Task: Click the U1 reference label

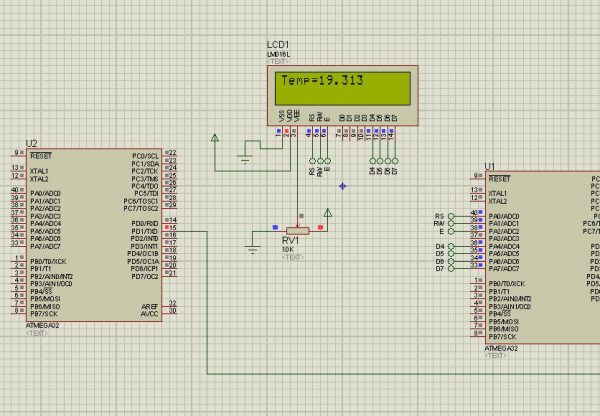Action: coord(490,166)
